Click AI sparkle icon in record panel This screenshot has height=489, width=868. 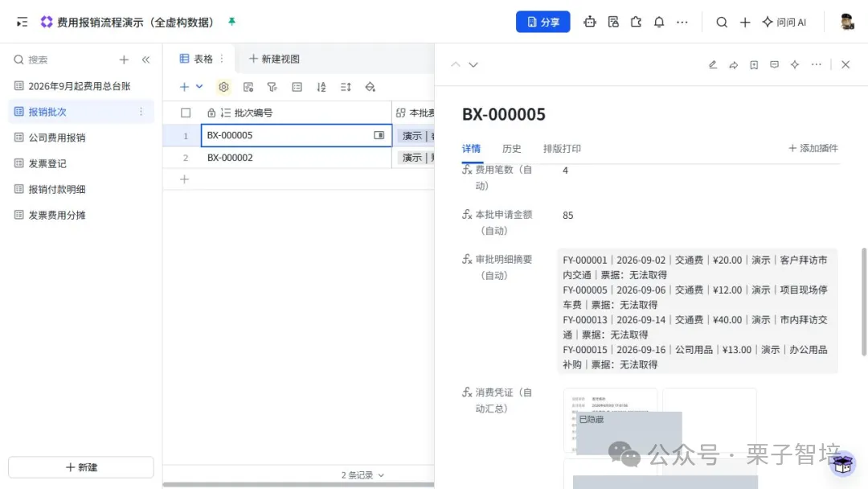(795, 65)
